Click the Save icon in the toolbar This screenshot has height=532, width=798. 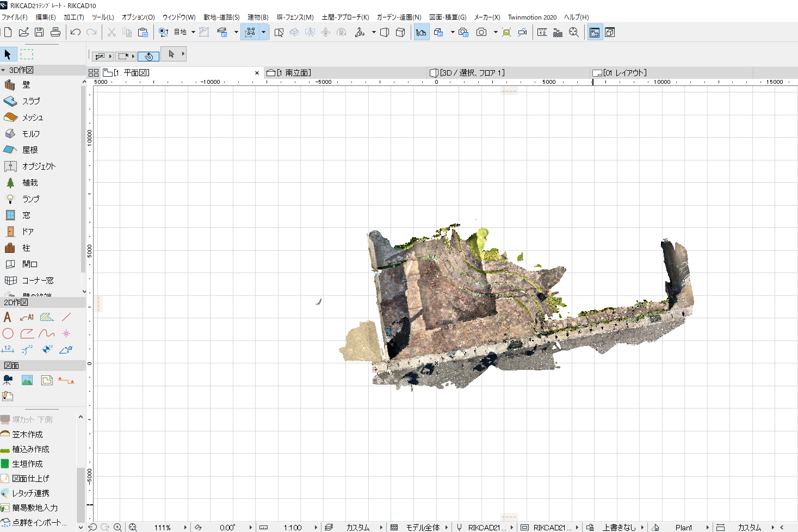click(x=39, y=33)
